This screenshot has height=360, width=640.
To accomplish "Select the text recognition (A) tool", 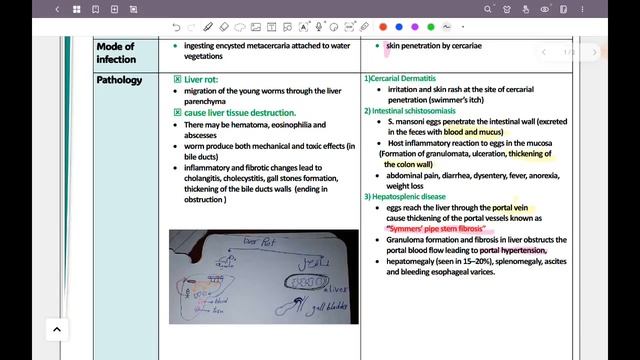I will [303, 27].
